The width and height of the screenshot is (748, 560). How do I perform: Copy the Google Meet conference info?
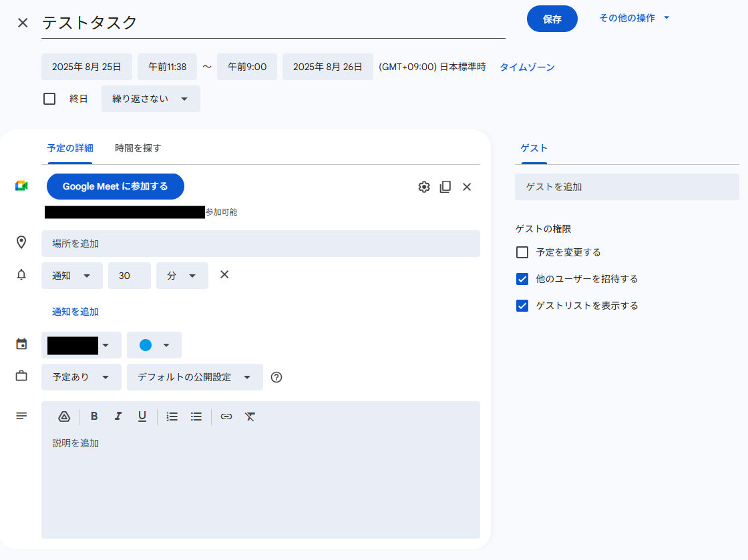click(445, 187)
